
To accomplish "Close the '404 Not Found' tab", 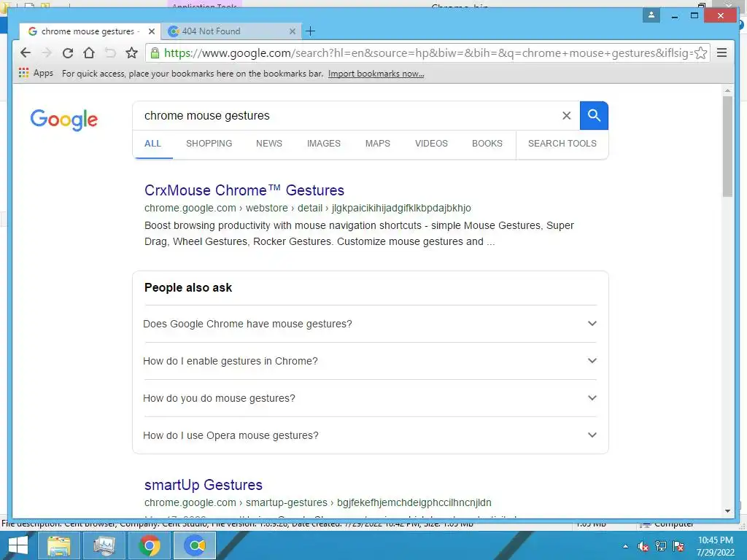I will [x=293, y=31].
